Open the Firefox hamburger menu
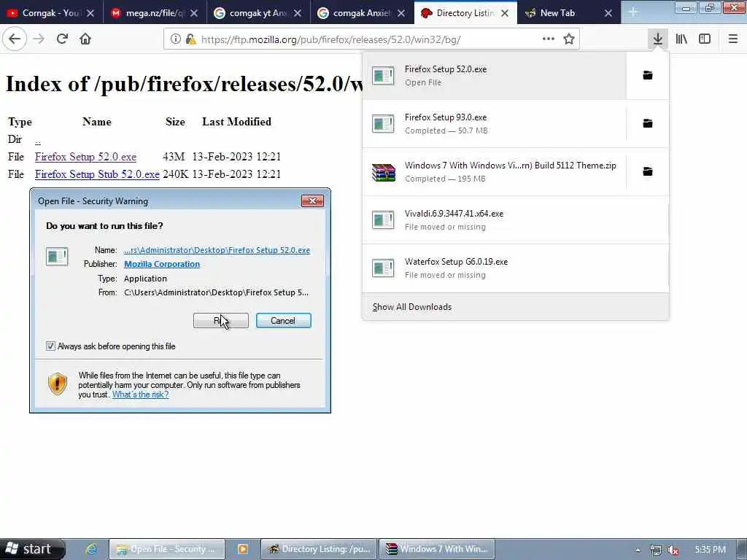This screenshot has width=747, height=560. pos(733,39)
